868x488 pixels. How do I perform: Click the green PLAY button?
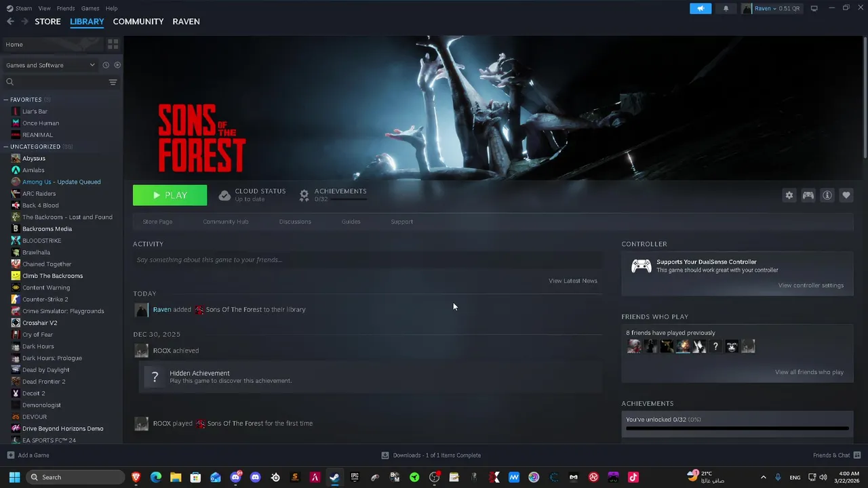pos(170,195)
